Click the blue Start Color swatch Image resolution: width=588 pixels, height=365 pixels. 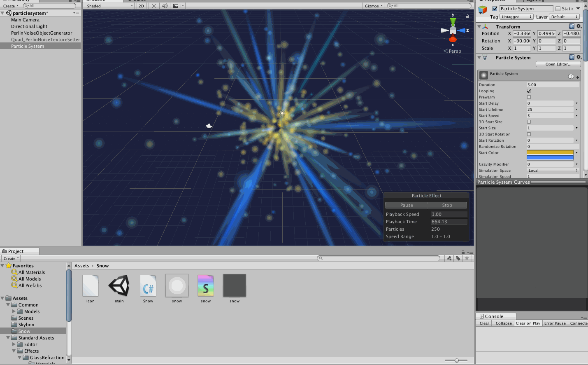tap(550, 158)
